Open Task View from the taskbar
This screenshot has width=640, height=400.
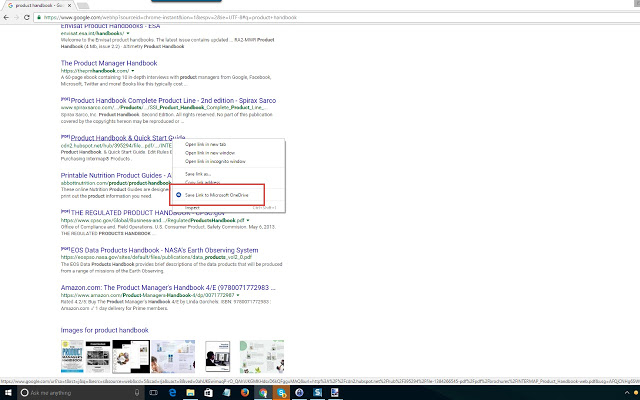pos(153,393)
